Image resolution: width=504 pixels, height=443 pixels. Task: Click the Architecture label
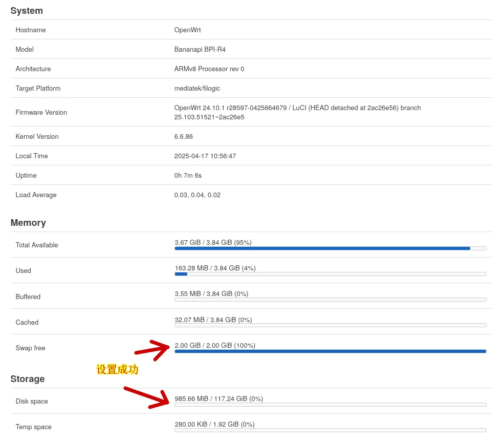coord(33,69)
